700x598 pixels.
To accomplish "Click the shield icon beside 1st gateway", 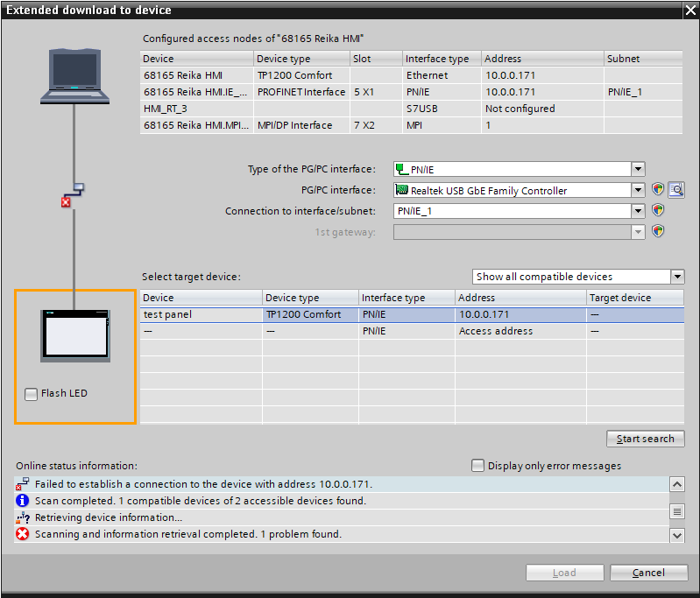I will pyautogui.click(x=658, y=232).
